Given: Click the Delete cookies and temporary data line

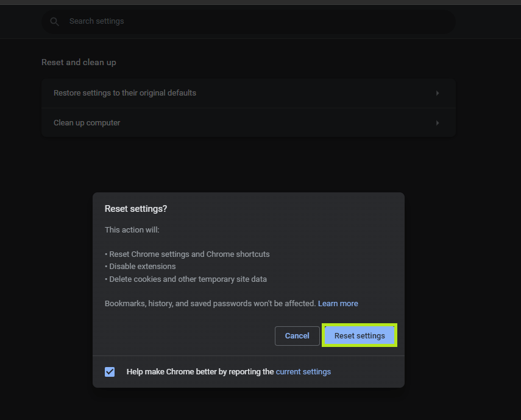Looking at the screenshot, I should pyautogui.click(x=188, y=279).
